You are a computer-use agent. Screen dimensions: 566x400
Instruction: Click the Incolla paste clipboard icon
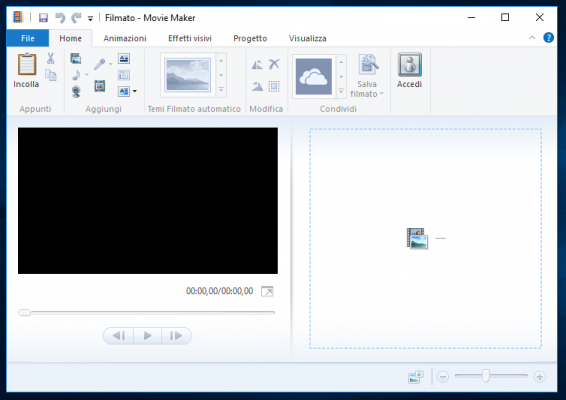coord(27,64)
